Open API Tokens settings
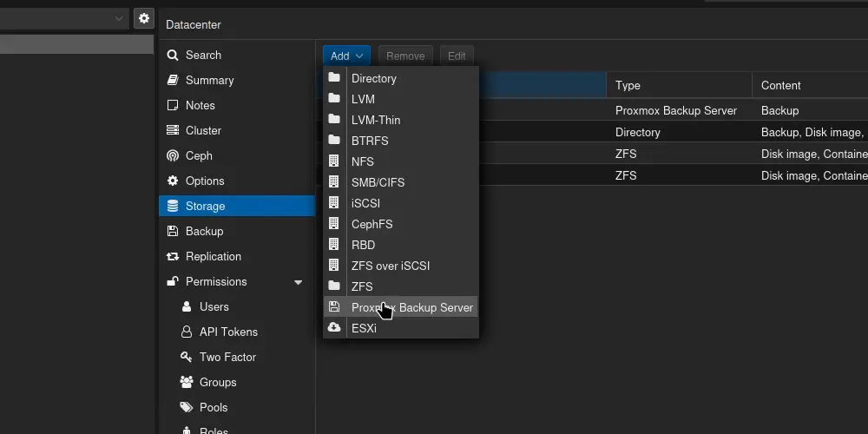 point(237,332)
